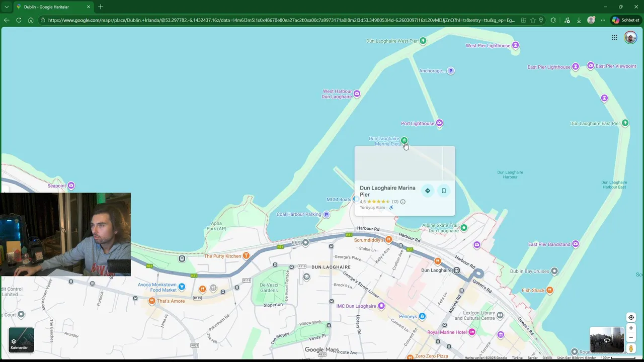Open browser profile avatar in toolbar
Viewport: 644px width, 362px height.
click(x=591, y=20)
